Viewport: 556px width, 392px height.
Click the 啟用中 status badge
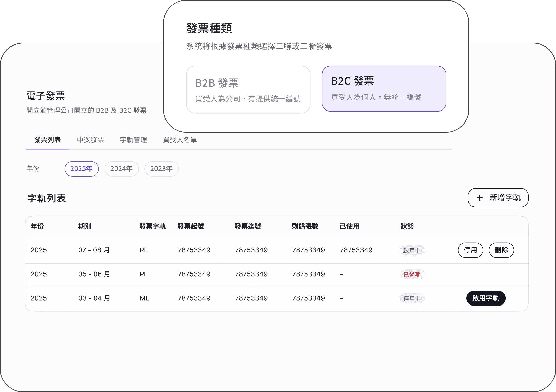[412, 250]
